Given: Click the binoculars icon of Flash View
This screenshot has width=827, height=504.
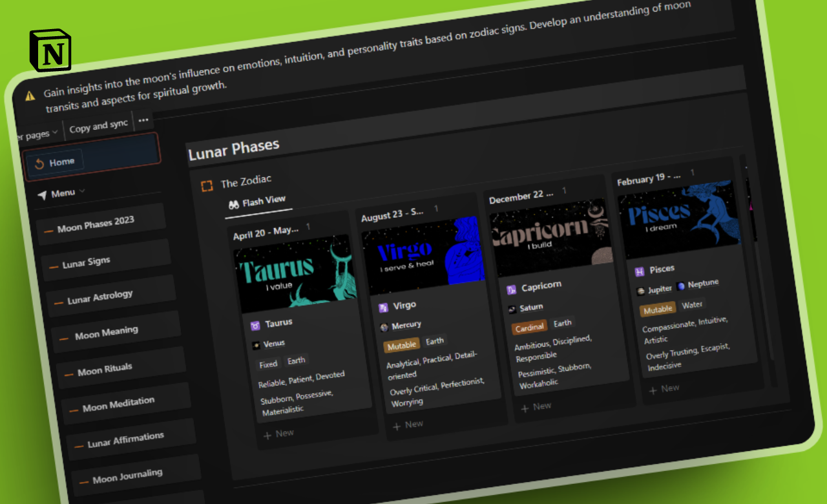Looking at the screenshot, I should click(234, 204).
